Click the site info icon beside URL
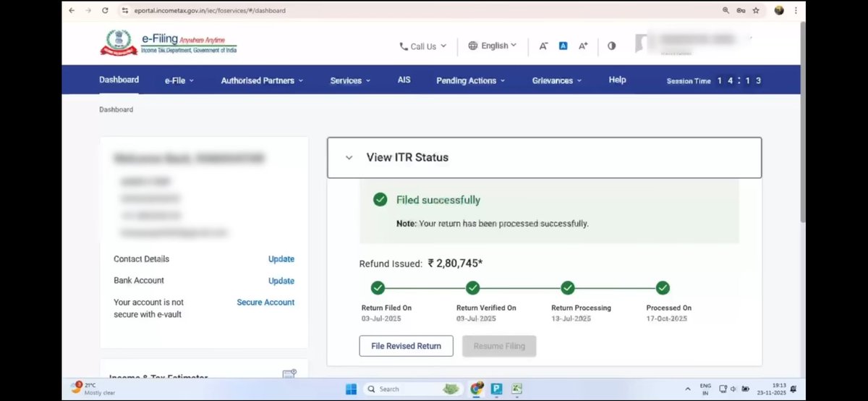Image resolution: width=868 pixels, height=401 pixels. pyautogui.click(x=125, y=11)
